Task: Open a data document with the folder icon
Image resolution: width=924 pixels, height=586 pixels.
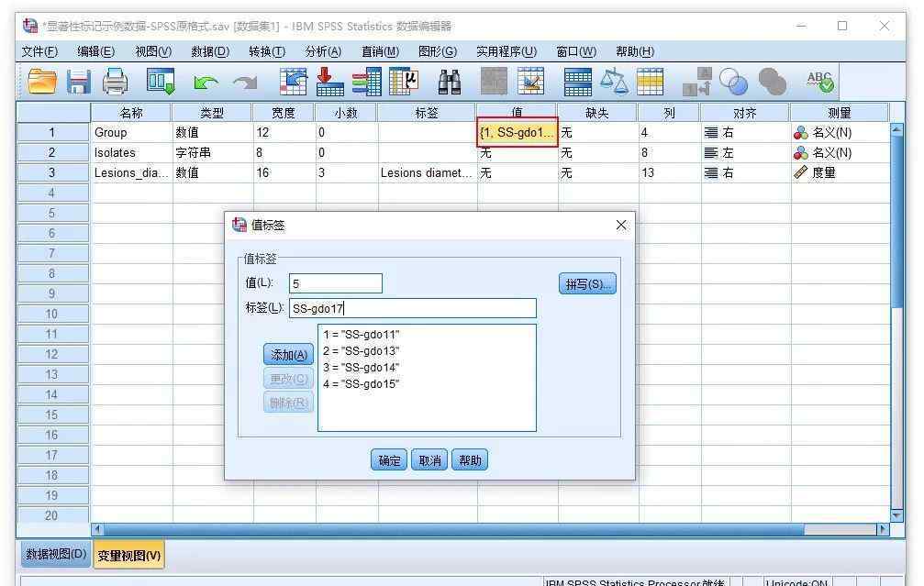Action: coord(42,82)
